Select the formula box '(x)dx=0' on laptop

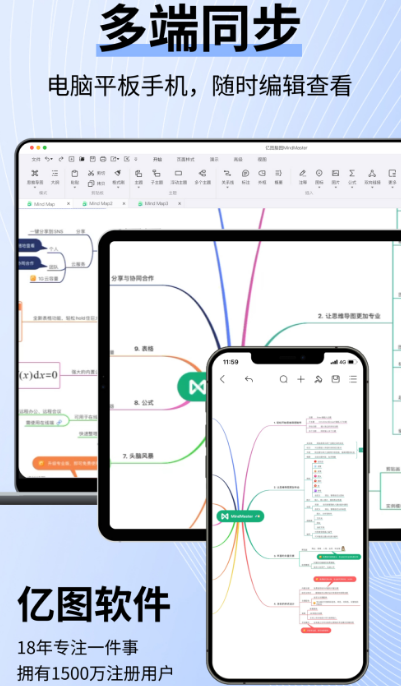38,375
